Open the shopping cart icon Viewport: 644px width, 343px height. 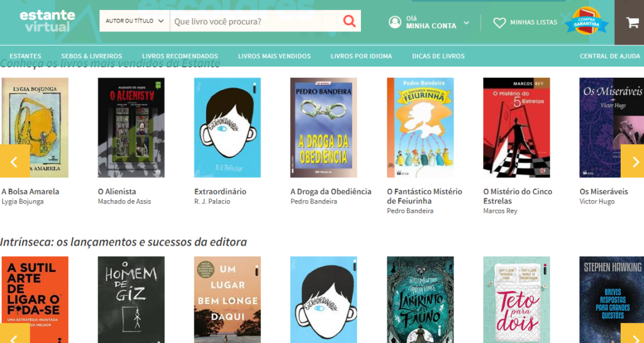pos(631,23)
